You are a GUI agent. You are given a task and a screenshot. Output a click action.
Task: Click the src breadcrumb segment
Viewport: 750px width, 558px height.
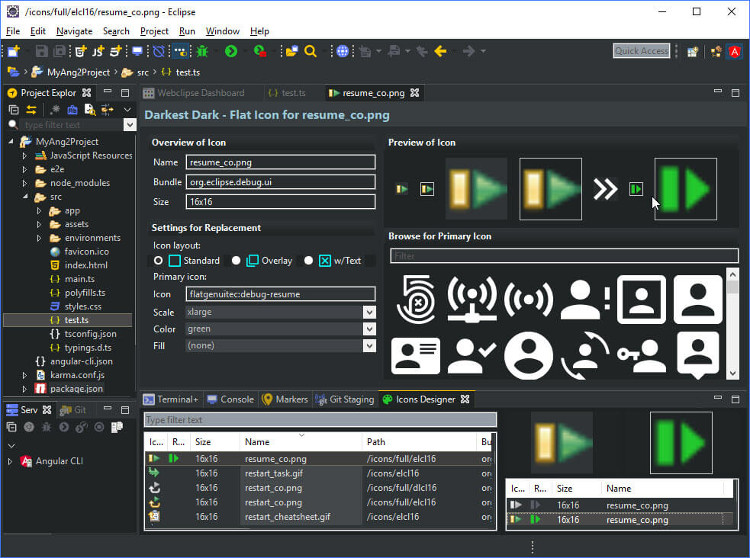[x=143, y=72]
